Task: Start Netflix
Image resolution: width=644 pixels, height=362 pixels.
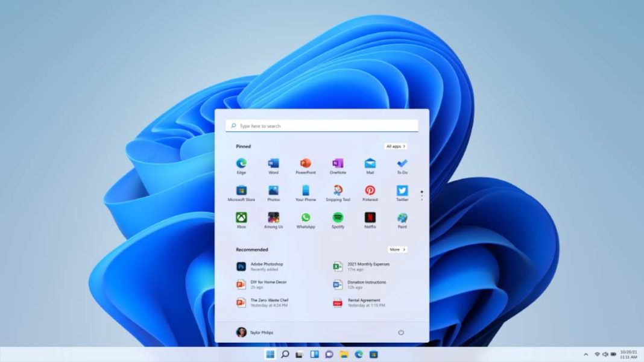Action: [370, 218]
